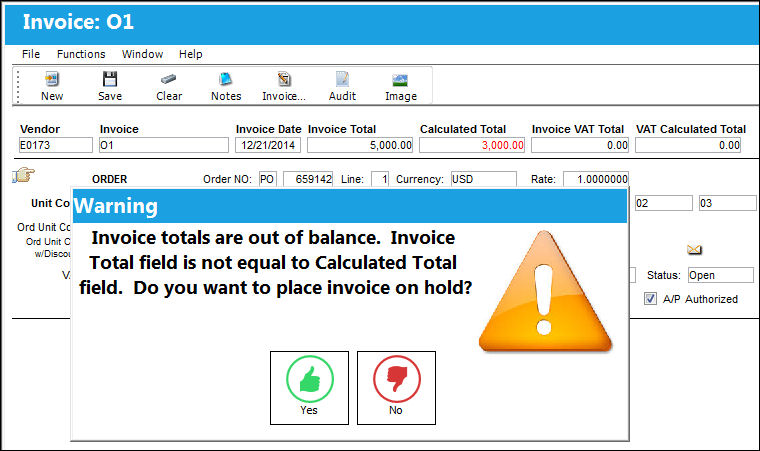The image size is (760, 451).
Task: Click the orange warning triangle image
Action: point(545,291)
